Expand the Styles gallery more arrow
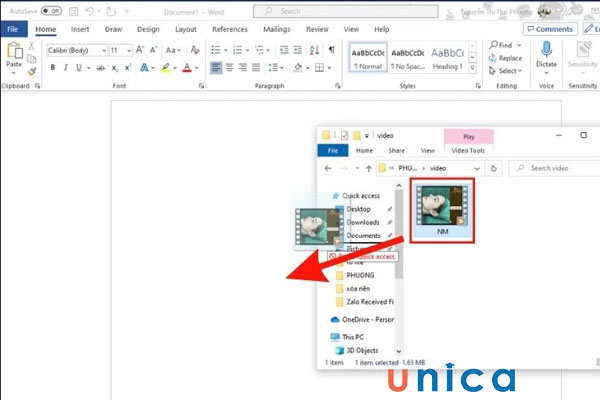The width and height of the screenshot is (600, 400). [473, 68]
